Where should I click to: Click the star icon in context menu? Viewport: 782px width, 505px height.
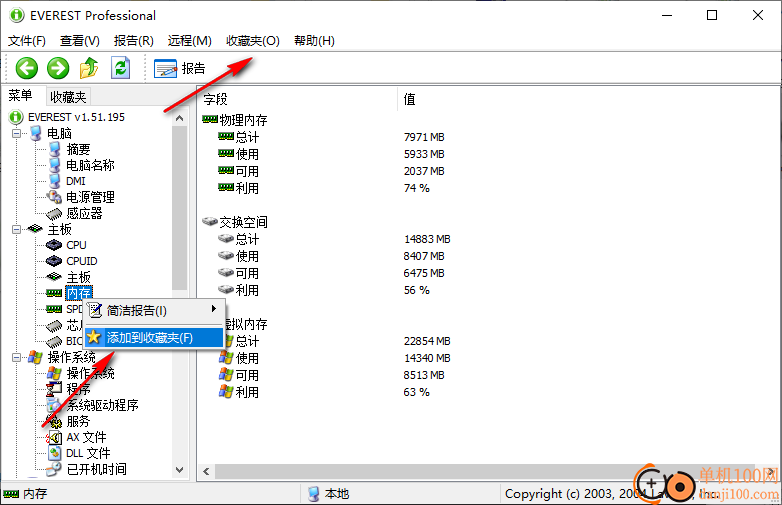point(94,337)
